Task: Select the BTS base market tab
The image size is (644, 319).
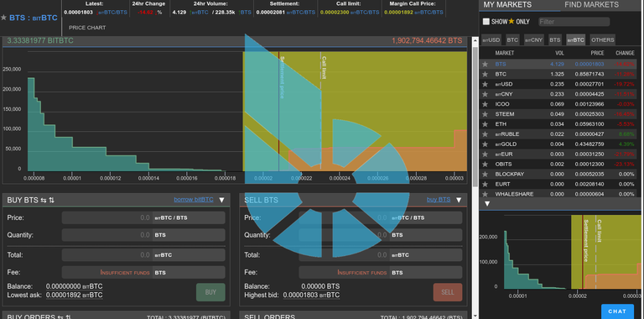Action: [555, 40]
